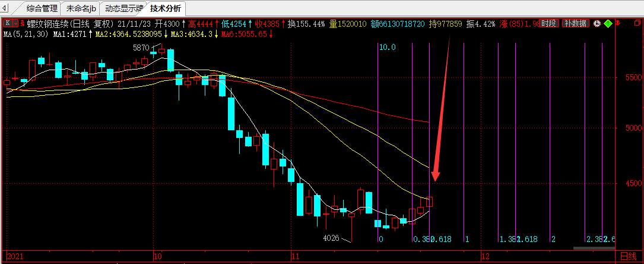
Task: Click the green diamond indicator icon
Action: coord(608,23)
